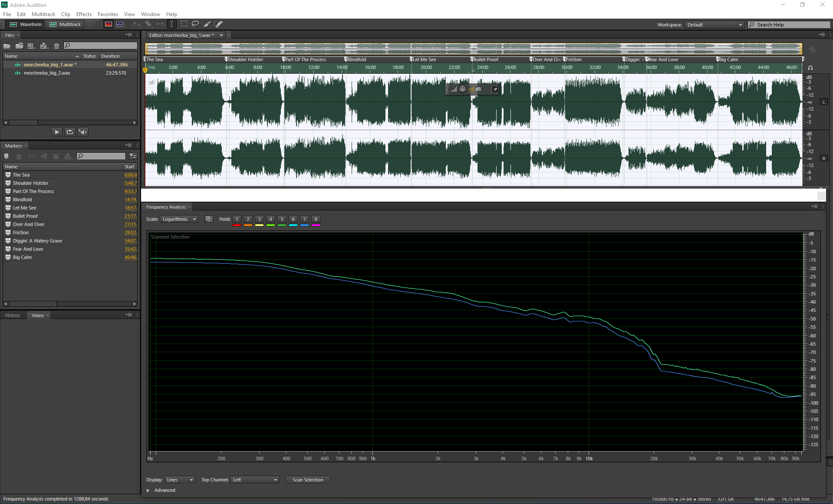
Task: Insert selected range markers into playlist
Action: tap(43, 156)
